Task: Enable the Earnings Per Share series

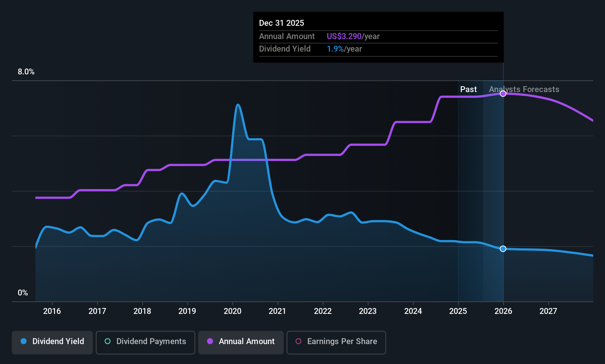Action: [x=336, y=343]
